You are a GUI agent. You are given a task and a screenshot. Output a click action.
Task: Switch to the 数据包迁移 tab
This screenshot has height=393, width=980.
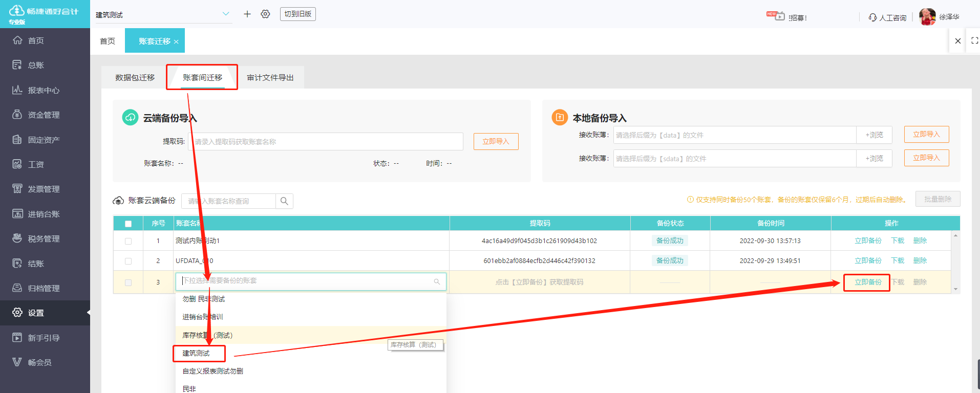coord(135,78)
